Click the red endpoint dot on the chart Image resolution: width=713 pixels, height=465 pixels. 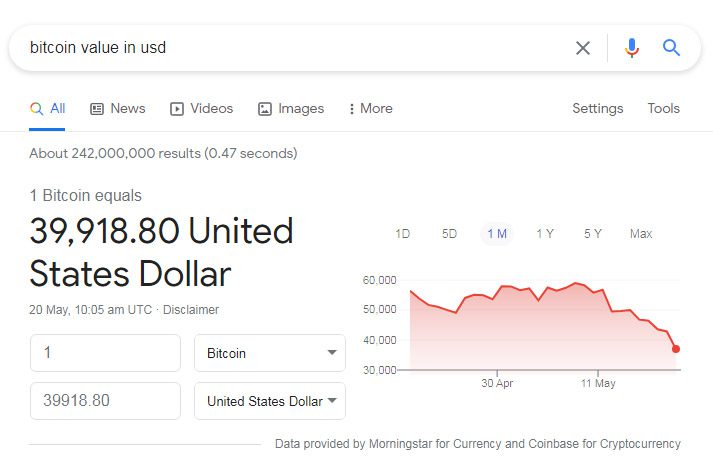[676, 349]
